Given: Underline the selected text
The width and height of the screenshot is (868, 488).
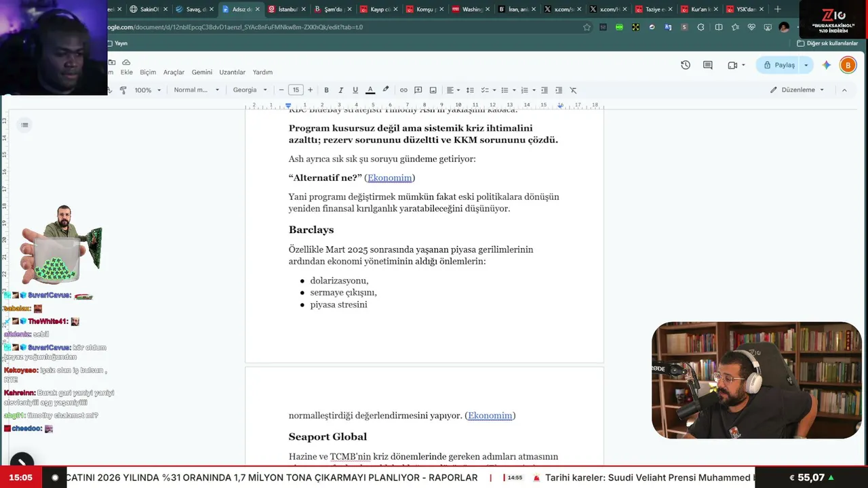Looking at the screenshot, I should pyautogui.click(x=355, y=90).
